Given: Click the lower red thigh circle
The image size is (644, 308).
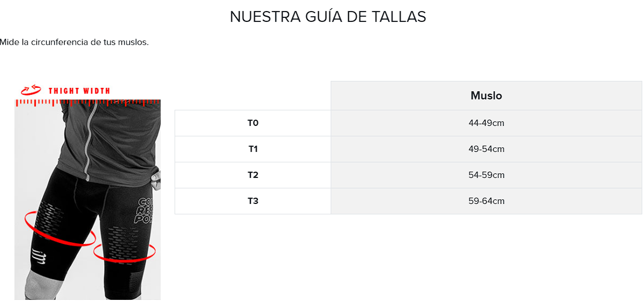Looking at the screenshot, I should (124, 253).
